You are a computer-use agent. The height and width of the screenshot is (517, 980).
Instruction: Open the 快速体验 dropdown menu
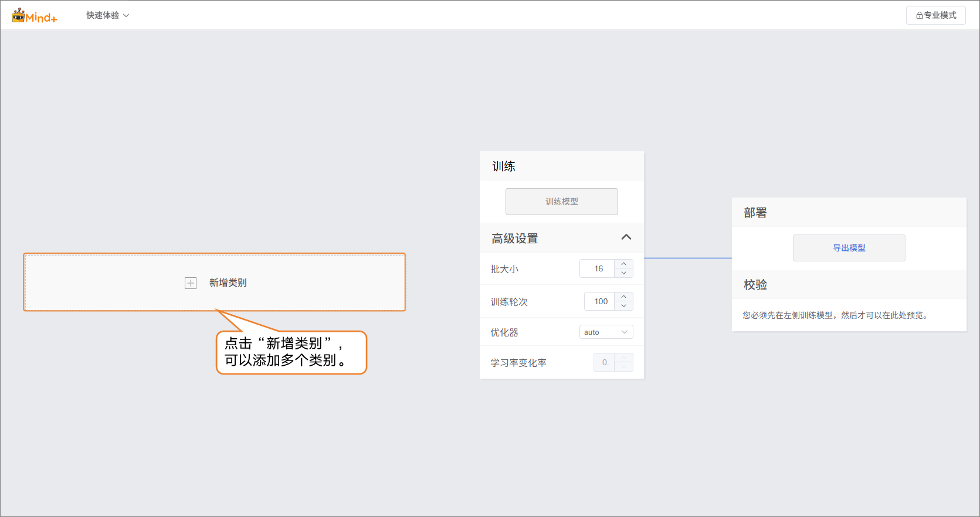[107, 15]
